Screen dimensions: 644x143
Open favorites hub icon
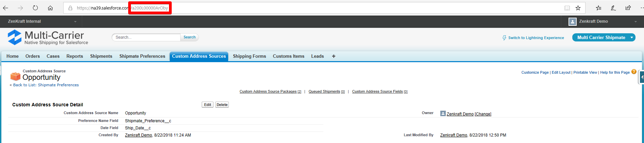tap(599, 8)
